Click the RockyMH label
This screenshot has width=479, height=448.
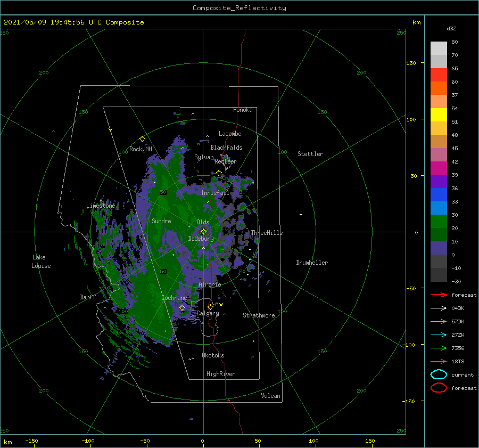[141, 149]
